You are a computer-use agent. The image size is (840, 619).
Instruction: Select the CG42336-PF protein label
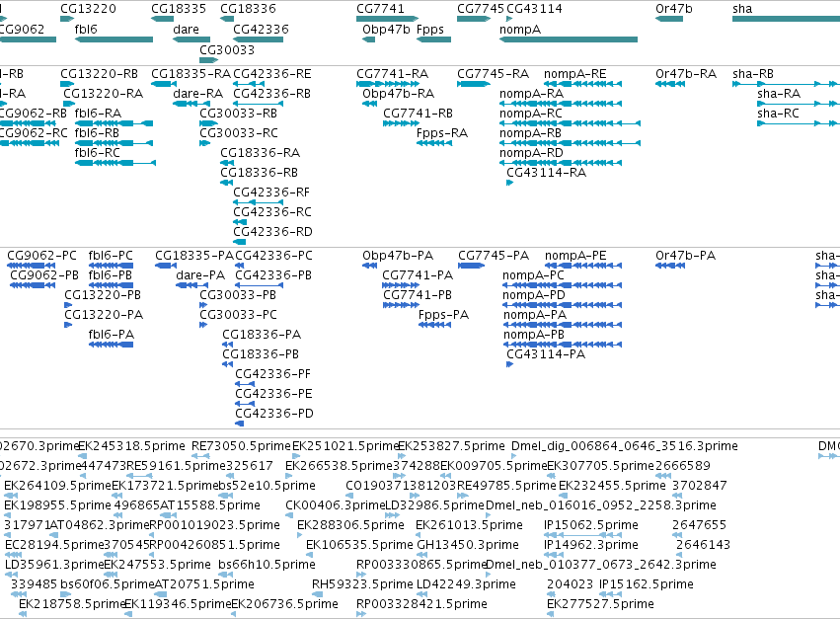[272, 373]
